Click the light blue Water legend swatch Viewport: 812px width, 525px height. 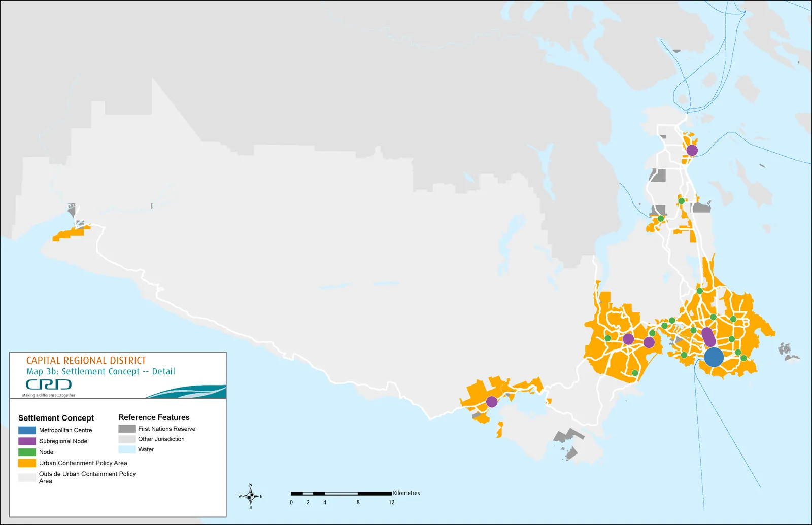[127, 449]
